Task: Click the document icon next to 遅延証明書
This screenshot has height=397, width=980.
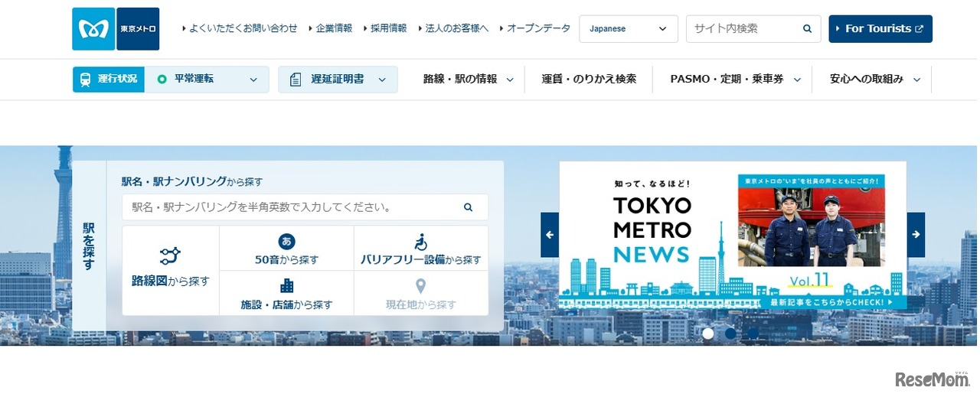Action: click(x=296, y=80)
